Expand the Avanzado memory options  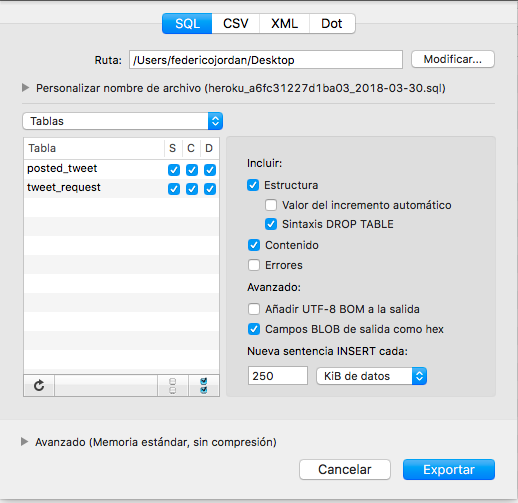(x=24, y=442)
